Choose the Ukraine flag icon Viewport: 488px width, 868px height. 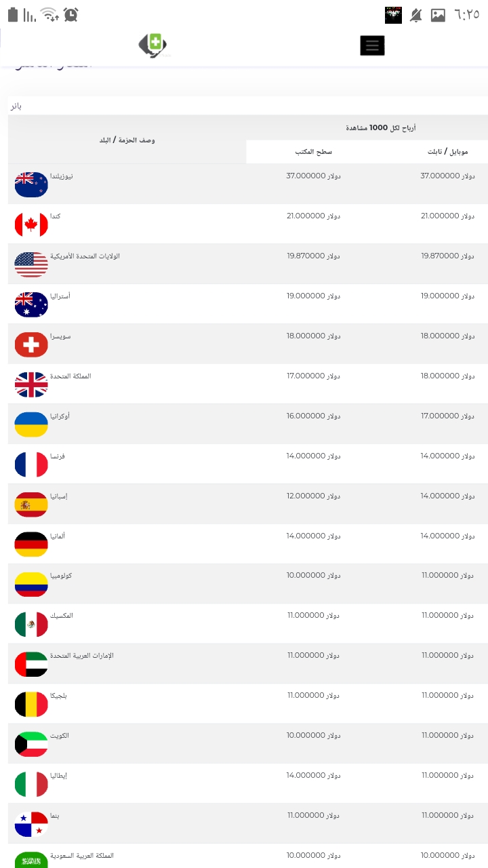31,425
